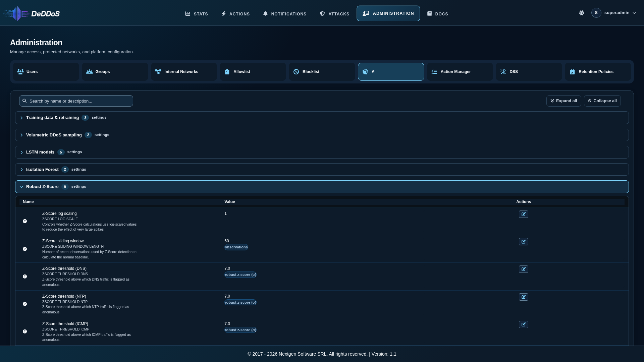Show help for Z-Score log scaling

tap(25, 221)
